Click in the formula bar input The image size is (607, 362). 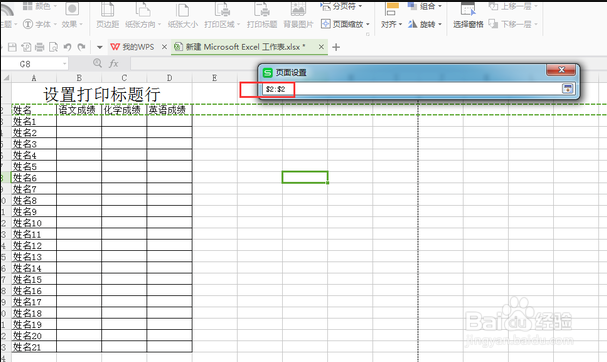point(194,63)
